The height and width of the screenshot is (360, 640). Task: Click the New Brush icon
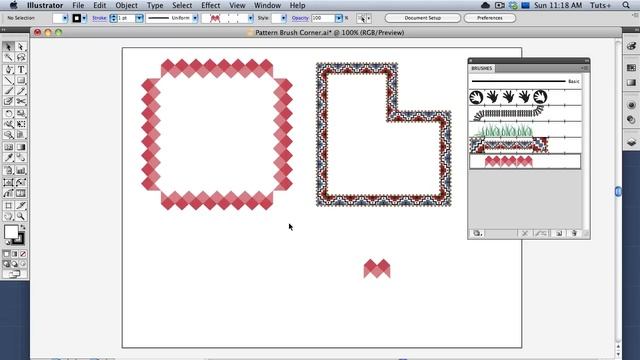tap(559, 233)
